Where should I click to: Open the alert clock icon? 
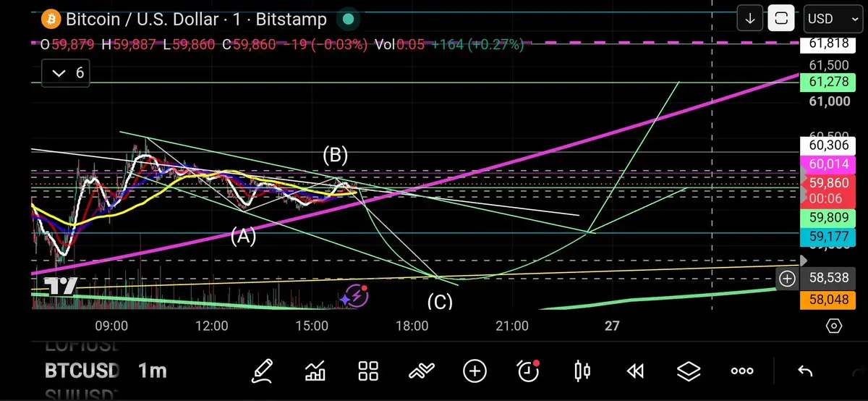[529, 371]
